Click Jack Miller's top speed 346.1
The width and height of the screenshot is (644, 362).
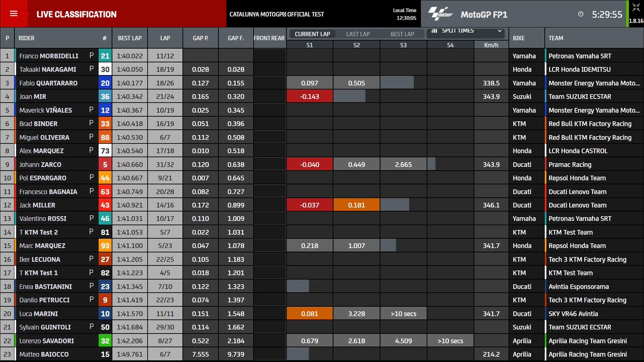pos(491,205)
